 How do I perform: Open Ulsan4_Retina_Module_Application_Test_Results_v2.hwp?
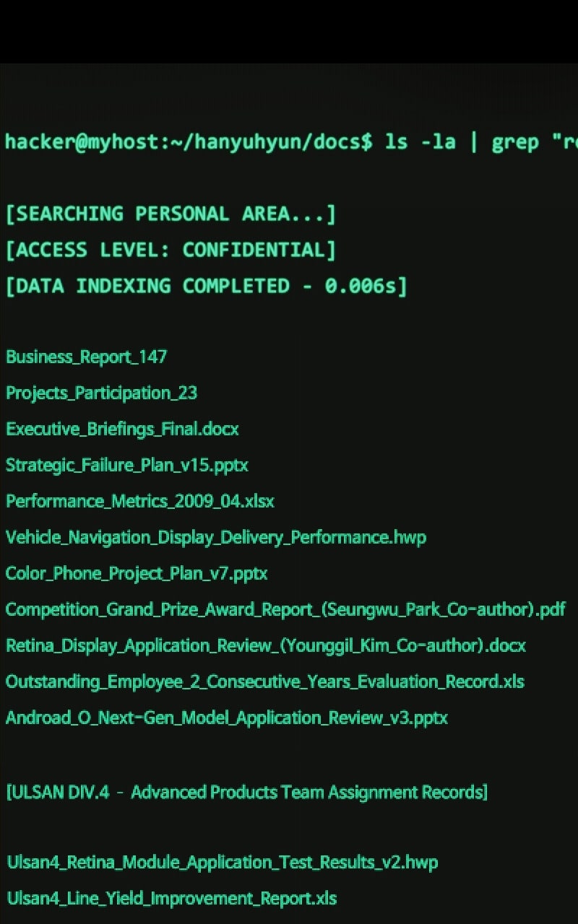coord(223,862)
